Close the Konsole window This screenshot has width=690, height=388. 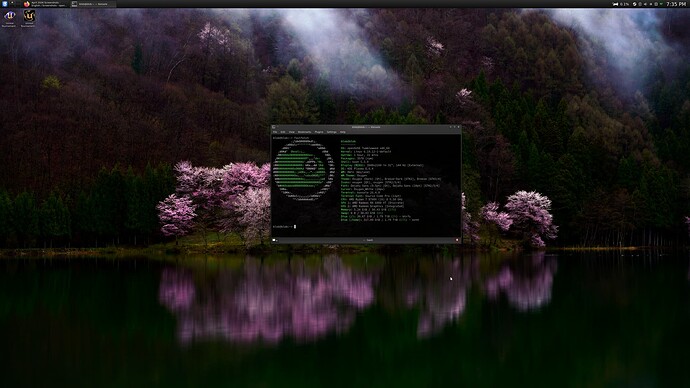point(459,127)
